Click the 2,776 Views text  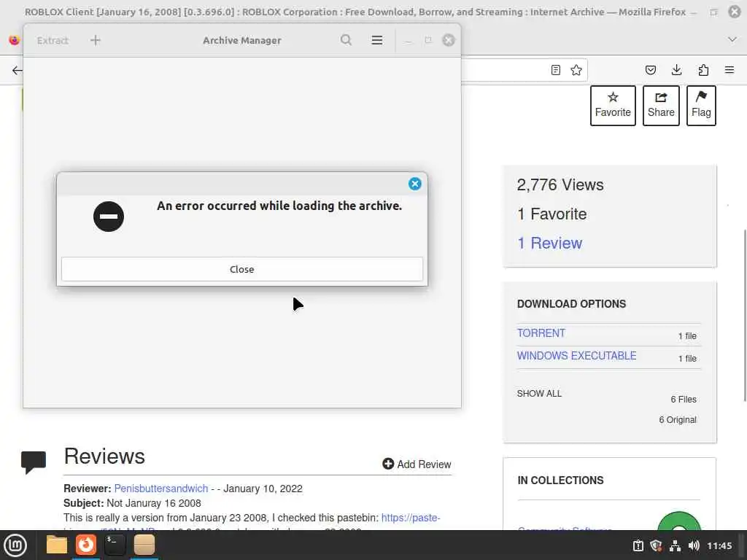(560, 184)
